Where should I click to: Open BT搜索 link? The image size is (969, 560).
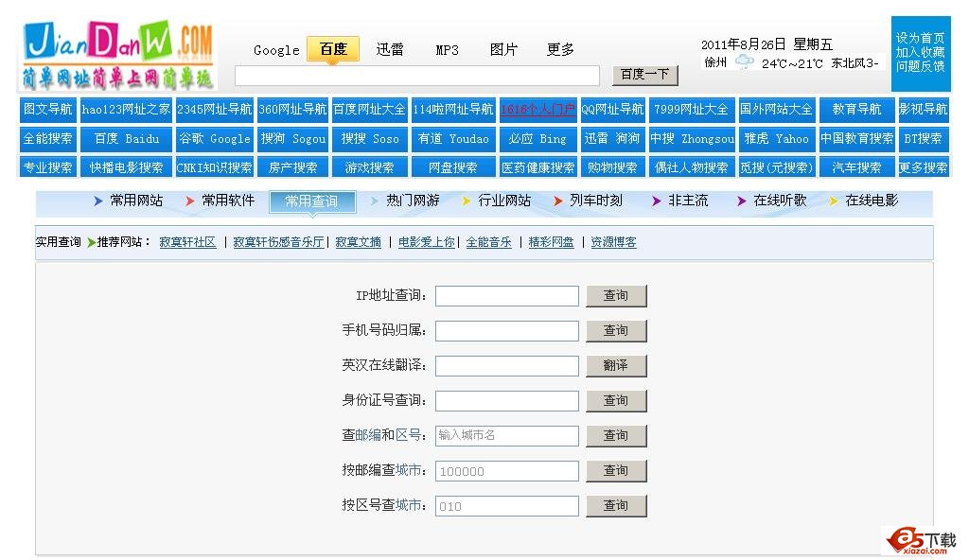(x=923, y=139)
